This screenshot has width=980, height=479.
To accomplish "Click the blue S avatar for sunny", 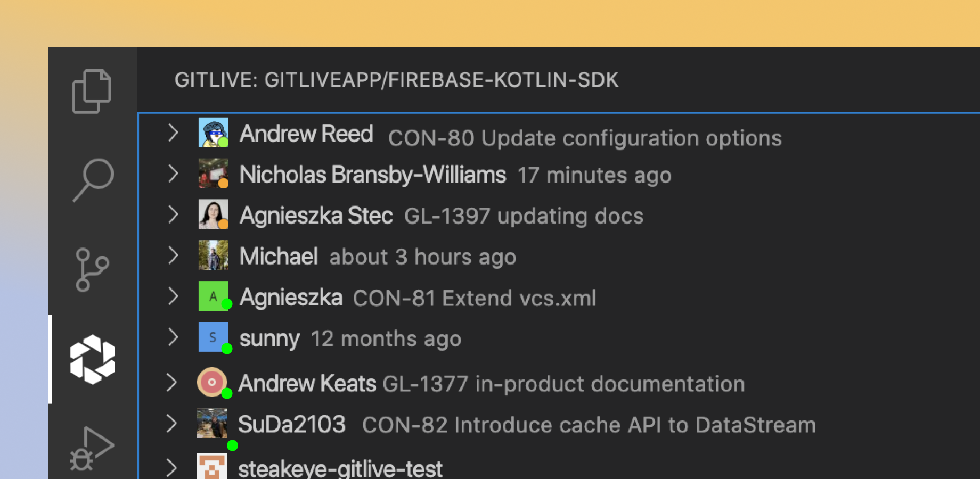I will [214, 337].
